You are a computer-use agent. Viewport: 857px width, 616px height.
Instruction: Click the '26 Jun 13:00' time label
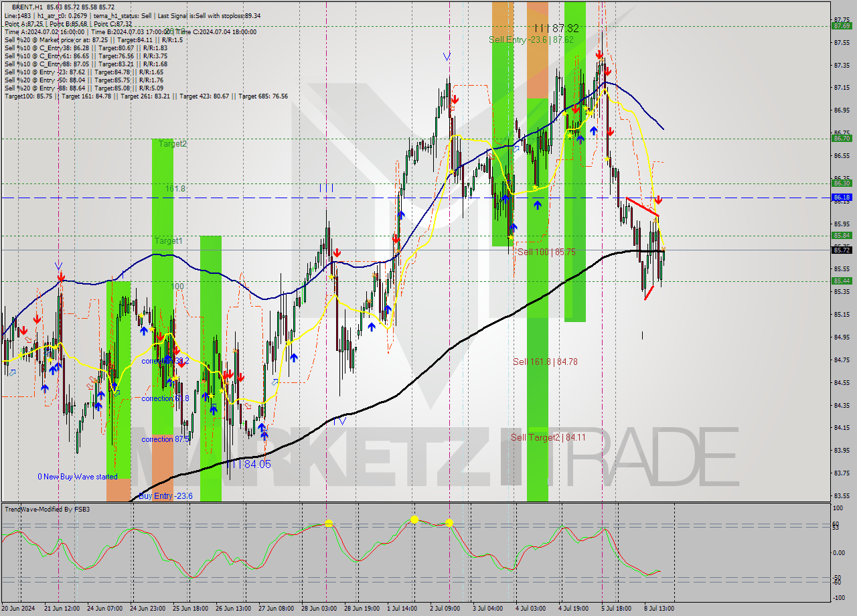[x=234, y=609]
